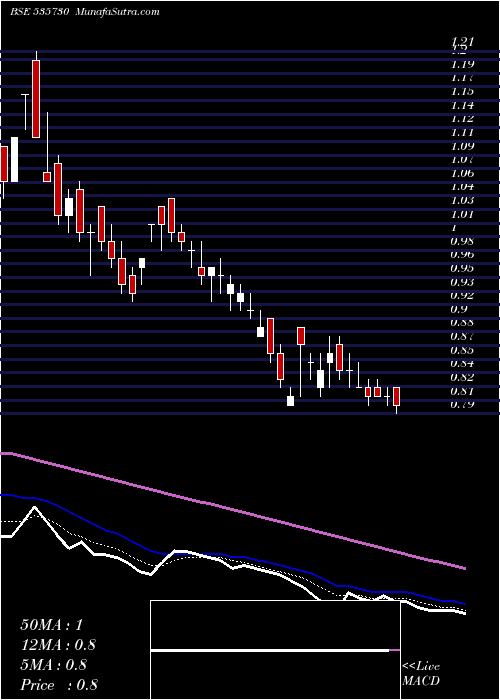
Task: Select the 50MA : 1 legend entry
Action: pyautogui.click(x=52, y=625)
